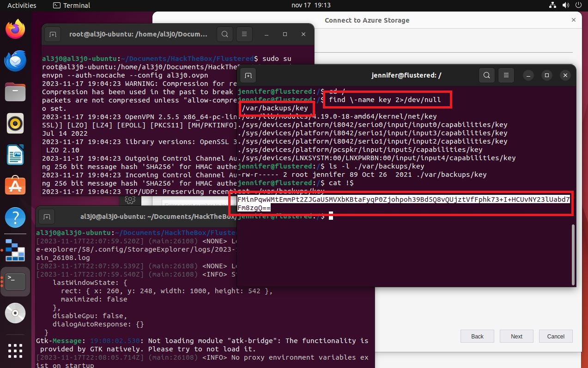
Task: Open search in root@al3j0-ubuntu terminal
Action: pyautogui.click(x=225, y=34)
